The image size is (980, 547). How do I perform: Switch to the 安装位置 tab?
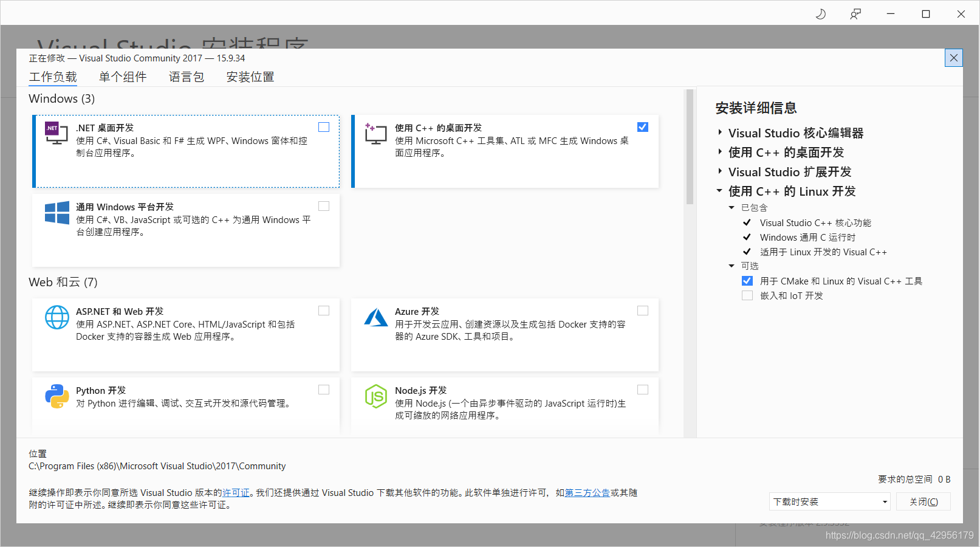click(x=250, y=77)
